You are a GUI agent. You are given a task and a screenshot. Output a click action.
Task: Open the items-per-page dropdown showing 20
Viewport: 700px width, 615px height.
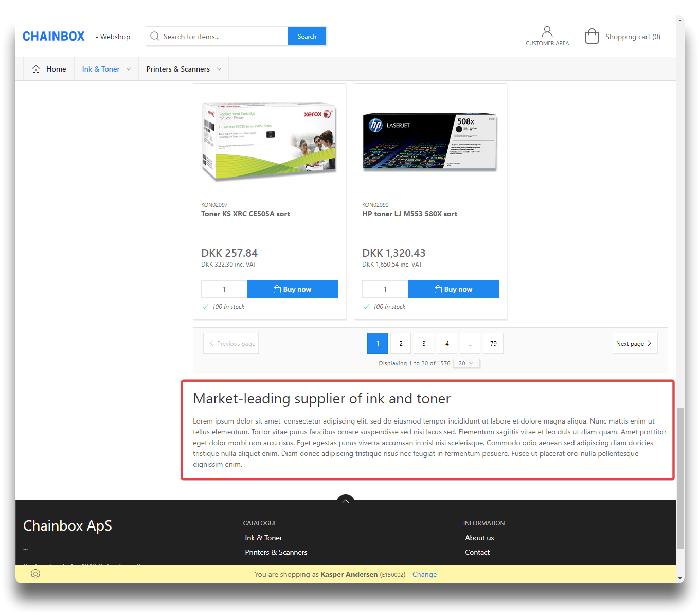point(466,363)
